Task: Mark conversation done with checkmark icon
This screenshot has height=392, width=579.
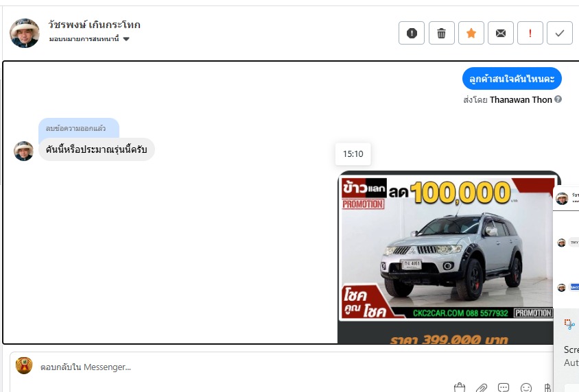Action: 559,33
